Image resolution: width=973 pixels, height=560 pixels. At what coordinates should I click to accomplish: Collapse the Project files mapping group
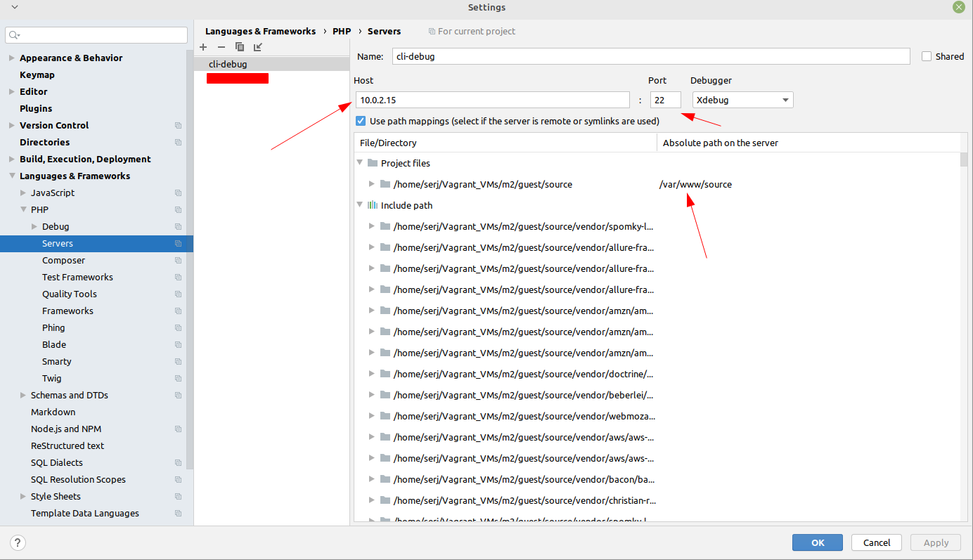click(360, 162)
